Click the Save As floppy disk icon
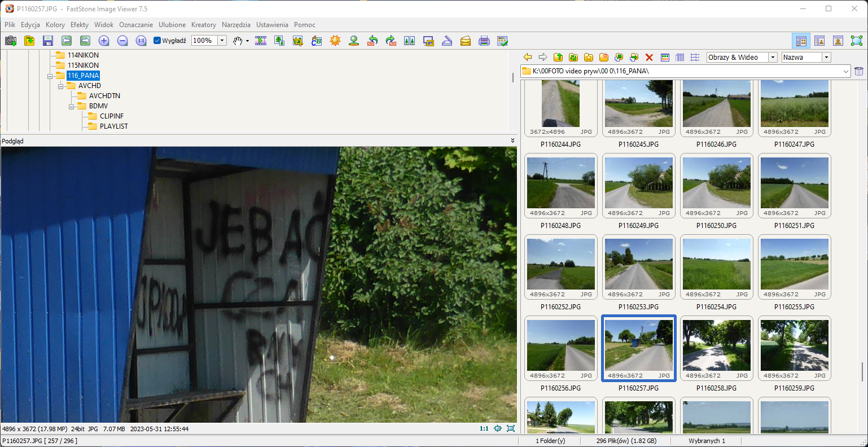868x447 pixels. 48,41
